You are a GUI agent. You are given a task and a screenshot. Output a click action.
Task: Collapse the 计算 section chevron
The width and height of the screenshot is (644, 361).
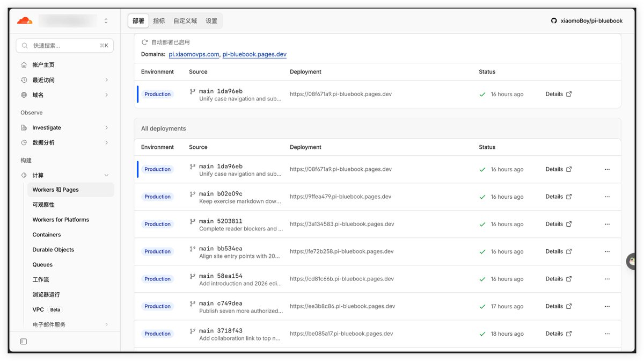(107, 176)
